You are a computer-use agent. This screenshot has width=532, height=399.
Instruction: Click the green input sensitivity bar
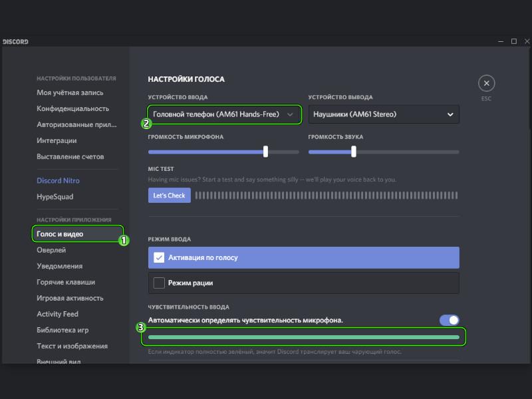point(304,337)
